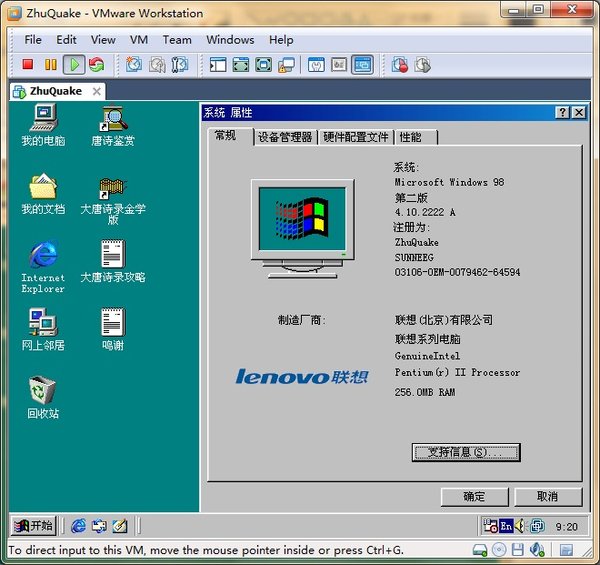The width and height of the screenshot is (600, 565).
Task: Open the 回收站 recycle bin
Action: (42, 397)
